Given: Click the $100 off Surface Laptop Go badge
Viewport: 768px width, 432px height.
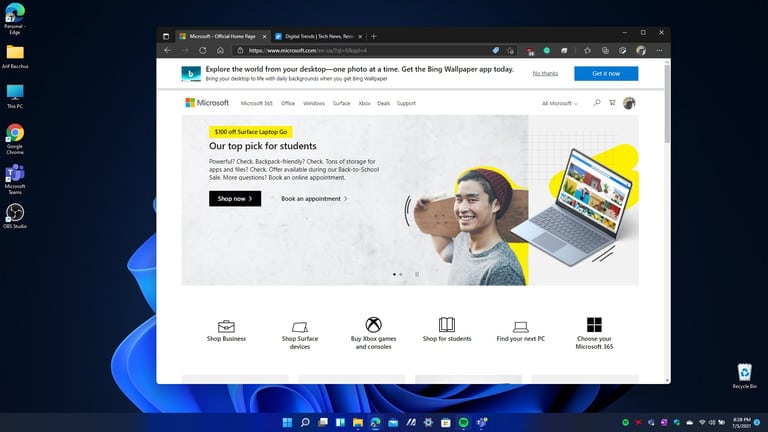Looking at the screenshot, I should [x=251, y=132].
